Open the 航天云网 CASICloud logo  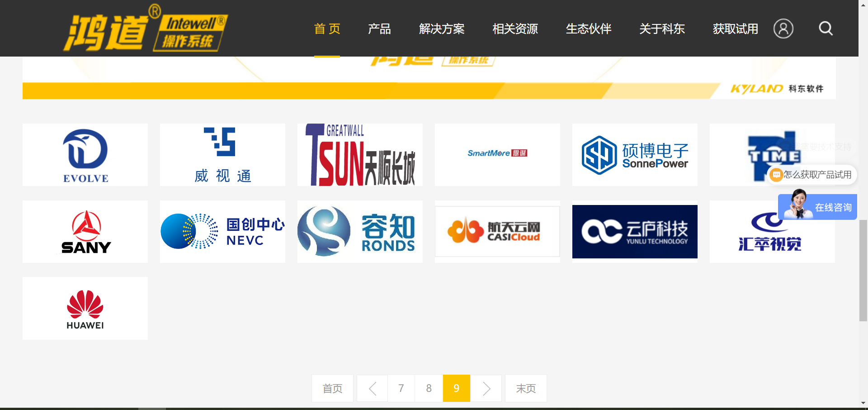pyautogui.click(x=497, y=232)
